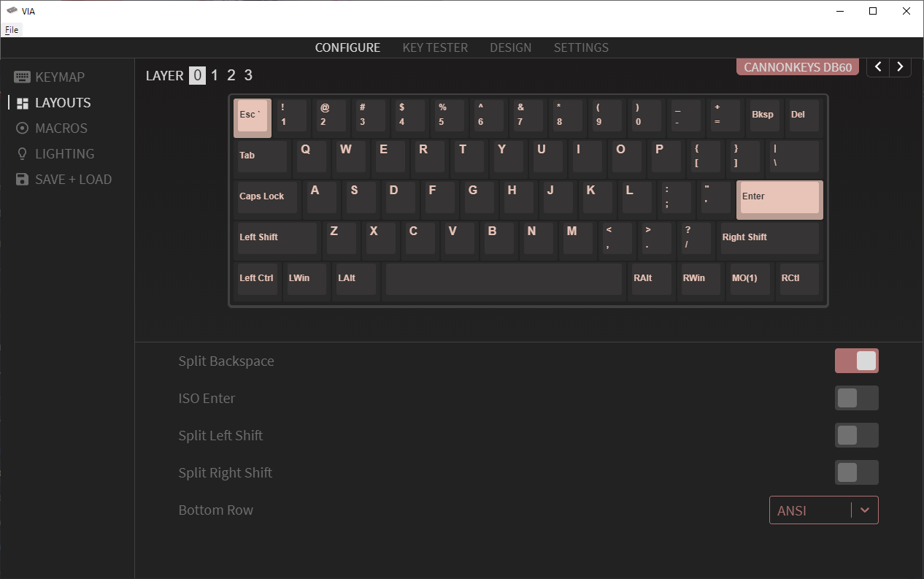The image size is (924, 579).
Task: Turn on Split Left Shift switch
Action: 856,435
